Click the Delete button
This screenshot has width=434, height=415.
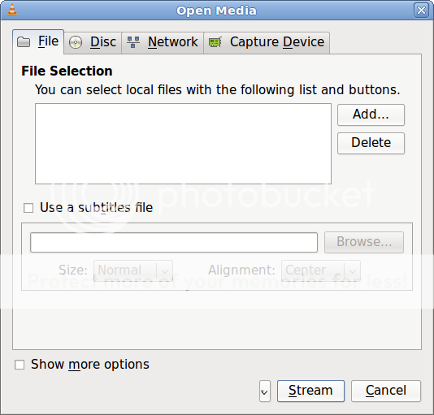coord(371,143)
